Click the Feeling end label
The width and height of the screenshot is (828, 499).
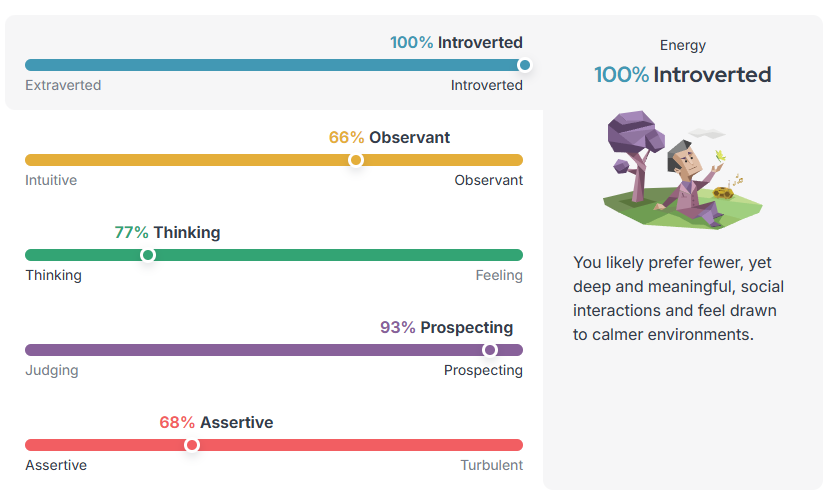pyautogui.click(x=499, y=275)
